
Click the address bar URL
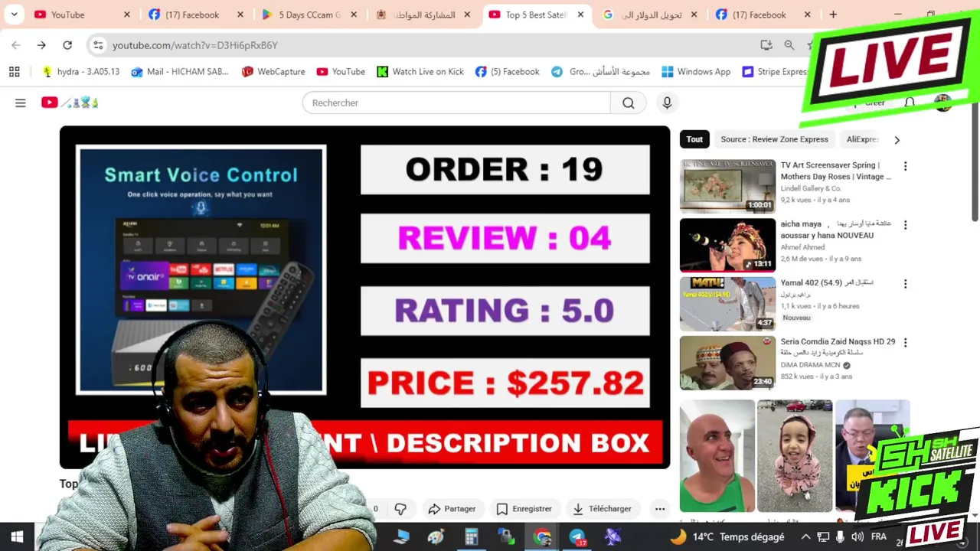pyautogui.click(x=194, y=45)
